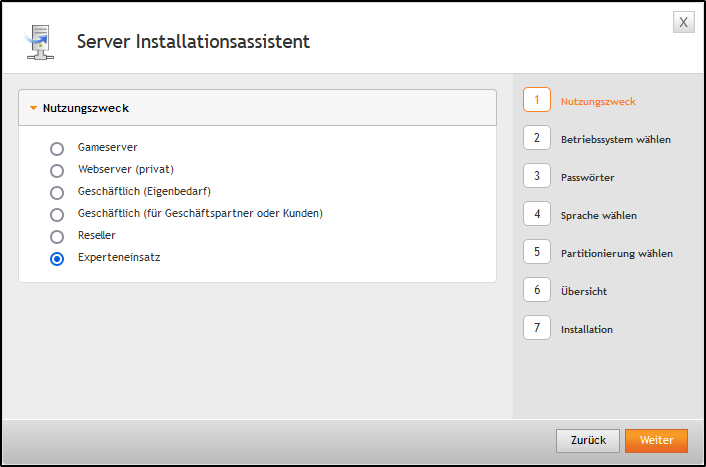706x467 pixels.
Task: Select Experteneinsatz radio option
Action: (57, 258)
